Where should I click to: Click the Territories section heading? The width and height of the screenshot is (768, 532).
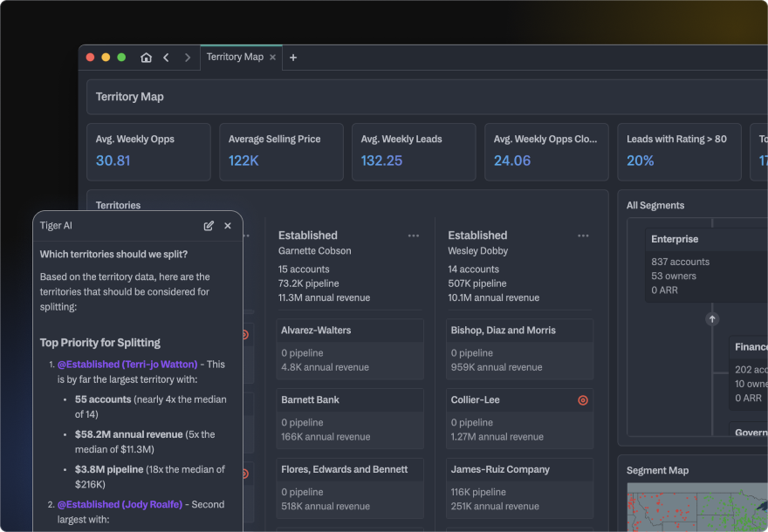tap(118, 205)
